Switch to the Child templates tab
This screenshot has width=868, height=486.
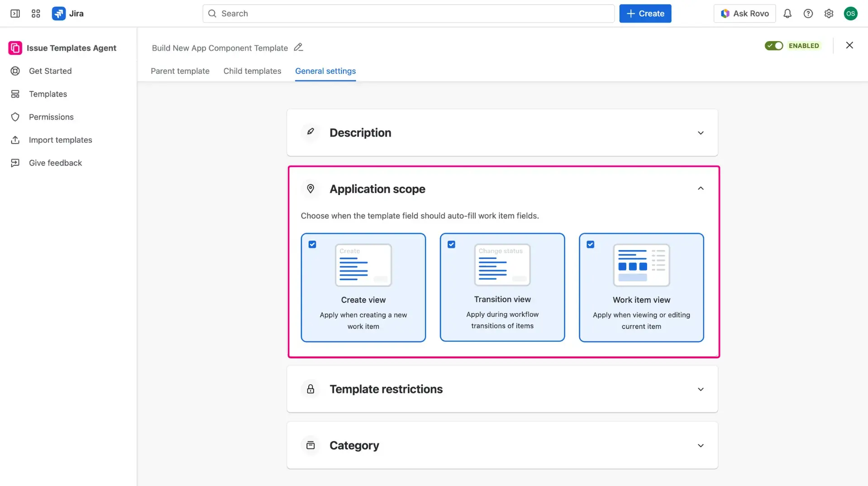[x=252, y=71]
